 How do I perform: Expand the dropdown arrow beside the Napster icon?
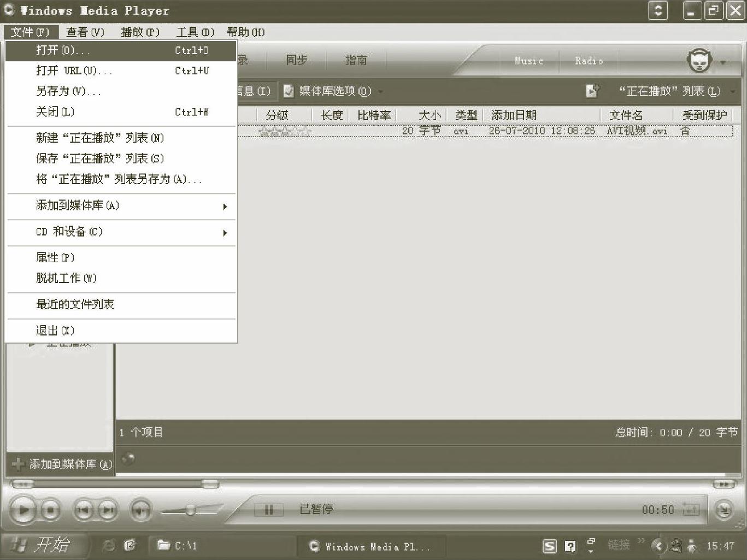(x=723, y=62)
